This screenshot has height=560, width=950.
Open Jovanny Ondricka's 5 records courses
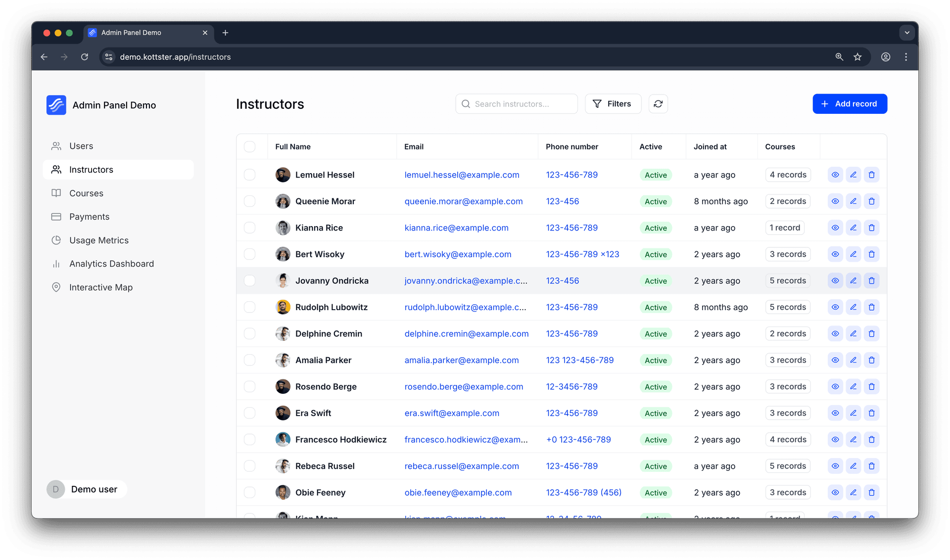click(788, 280)
